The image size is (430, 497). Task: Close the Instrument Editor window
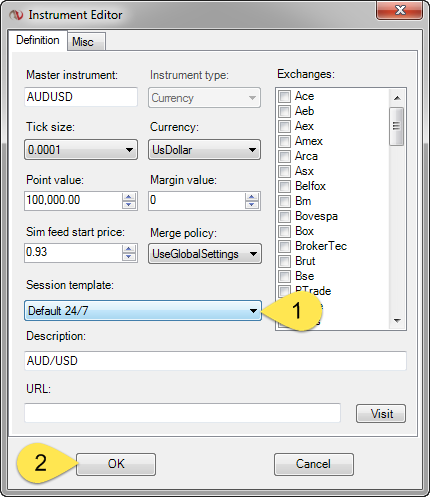click(x=400, y=10)
